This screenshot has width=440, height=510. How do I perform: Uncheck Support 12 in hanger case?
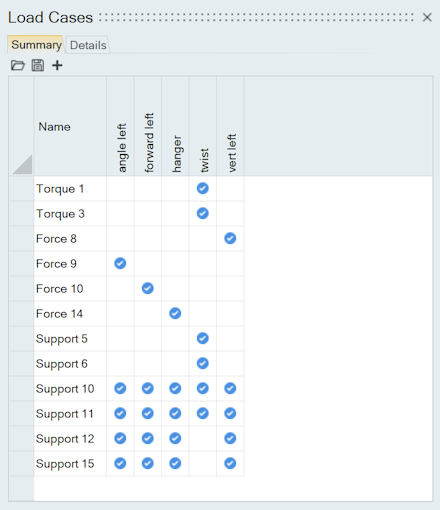pos(175,438)
